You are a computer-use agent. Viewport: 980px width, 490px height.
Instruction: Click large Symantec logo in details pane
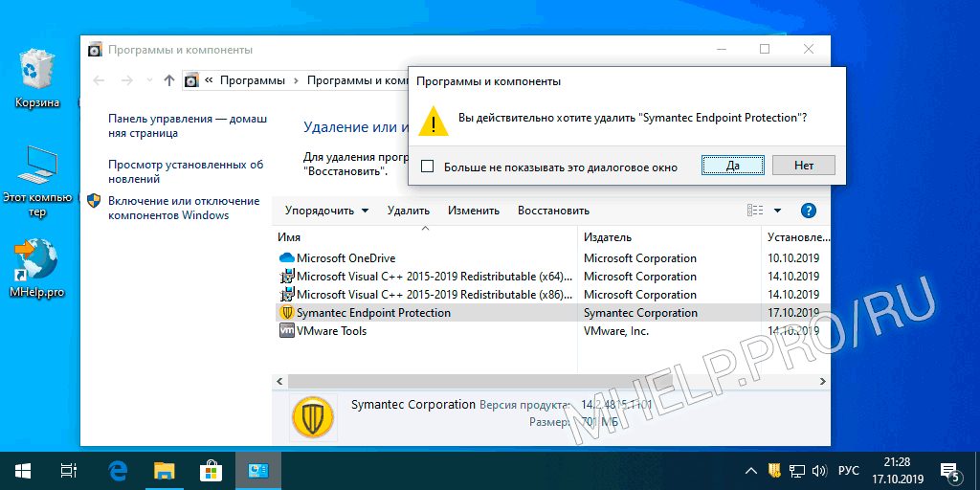(x=312, y=417)
